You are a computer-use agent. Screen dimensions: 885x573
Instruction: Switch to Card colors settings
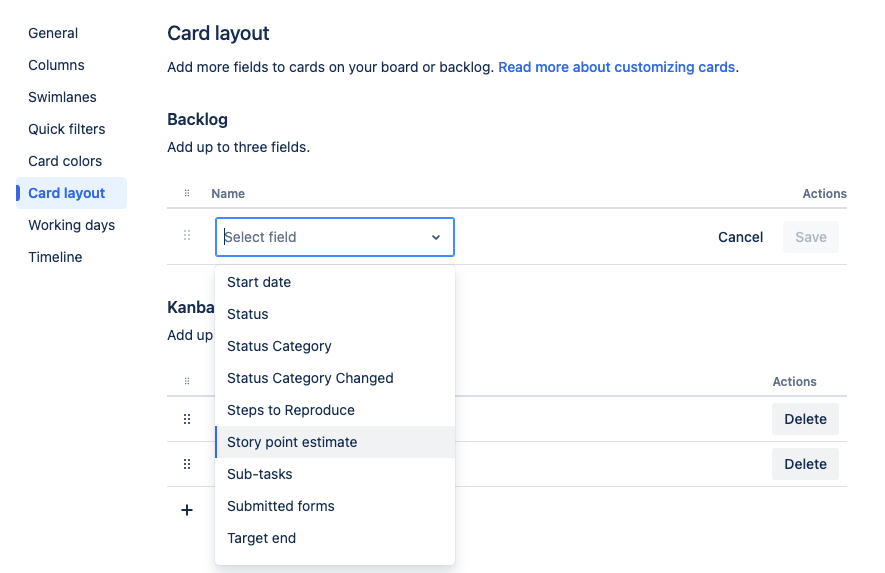pos(65,161)
